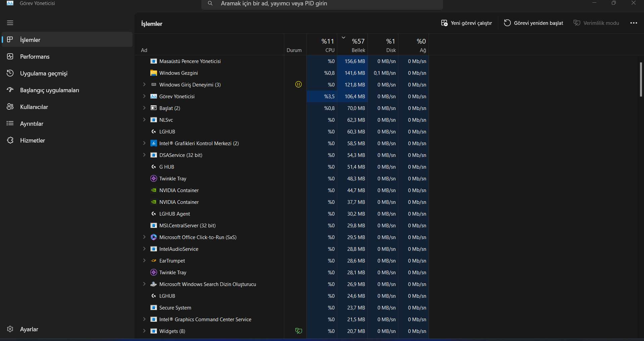Click the NLSvc process icon
The image size is (644, 341).
(x=154, y=120)
